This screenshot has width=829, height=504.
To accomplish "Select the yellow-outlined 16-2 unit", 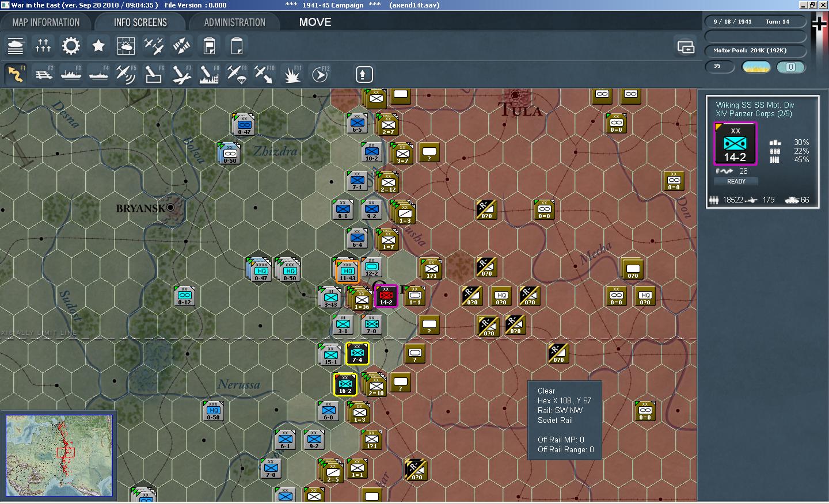I will [x=345, y=384].
